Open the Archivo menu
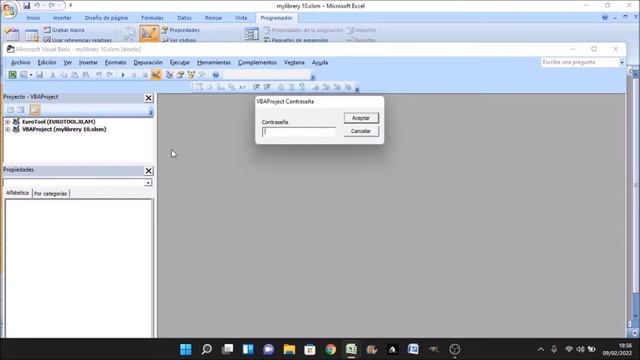 pos(20,62)
